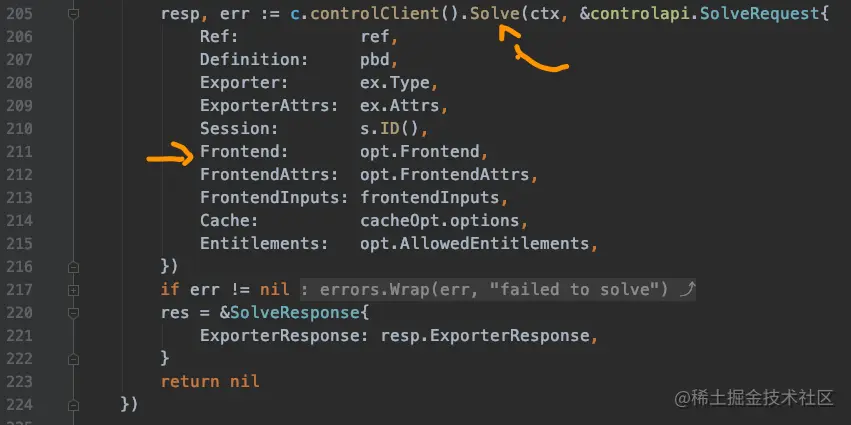The height and width of the screenshot is (425, 851).
Task: Click line number 211 in the gutter
Action: [18, 152]
